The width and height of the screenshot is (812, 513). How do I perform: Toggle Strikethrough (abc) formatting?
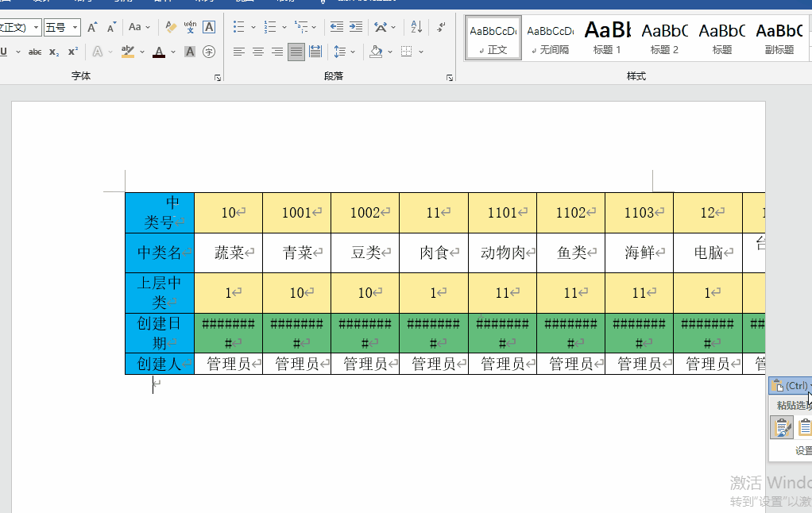[35, 52]
